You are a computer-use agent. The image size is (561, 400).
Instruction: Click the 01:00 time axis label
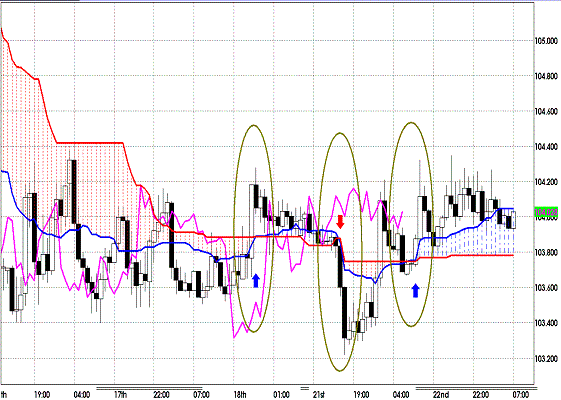pyautogui.click(x=282, y=395)
